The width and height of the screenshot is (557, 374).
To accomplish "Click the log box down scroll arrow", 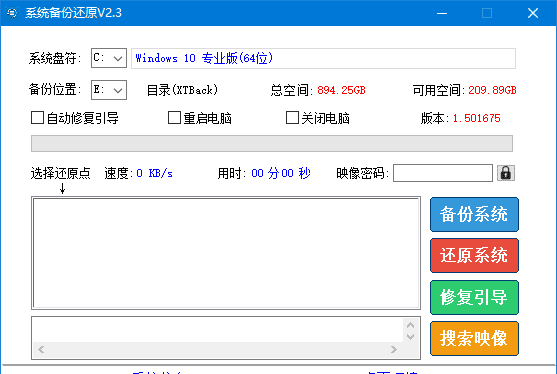I will pyautogui.click(x=410, y=336).
